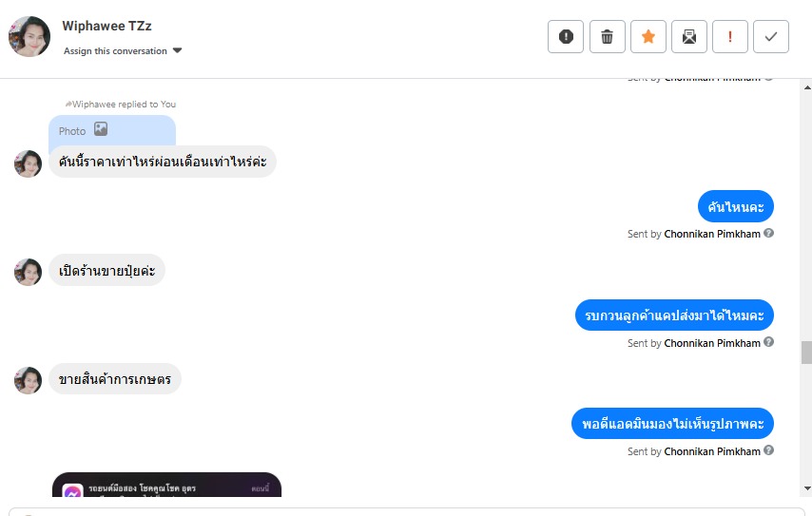812x516 pixels.
Task: Click scrollbar up arrow
Action: (807, 87)
